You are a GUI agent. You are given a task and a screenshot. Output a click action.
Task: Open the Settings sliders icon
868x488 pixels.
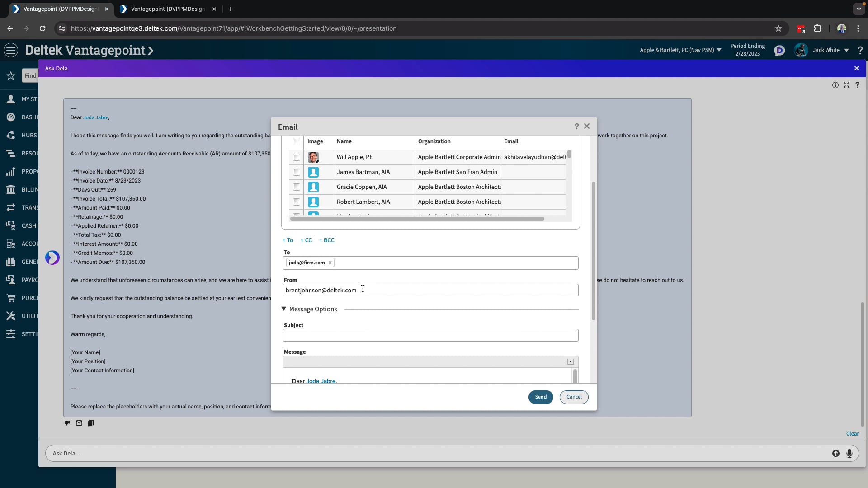11,334
